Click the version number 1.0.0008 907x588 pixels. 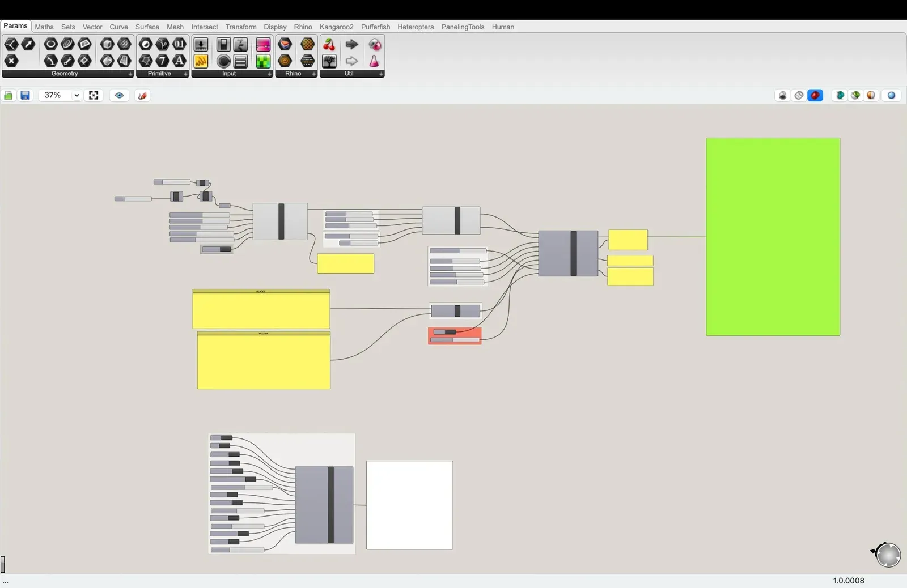point(849,581)
